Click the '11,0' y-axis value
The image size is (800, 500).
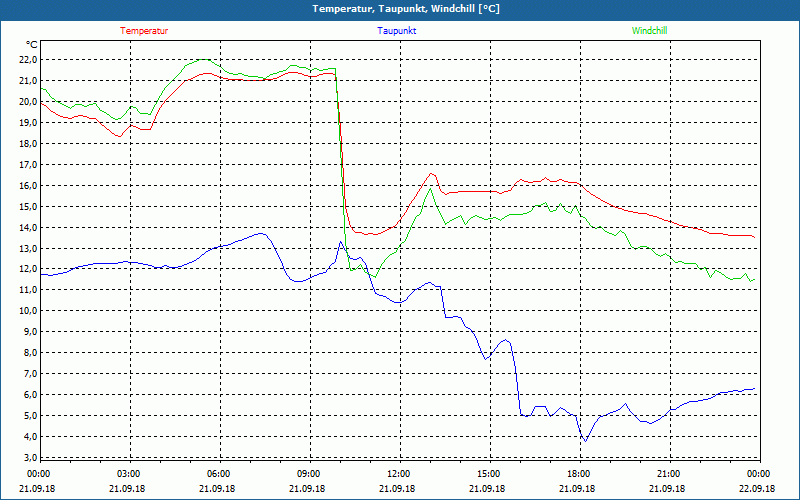tap(29, 290)
